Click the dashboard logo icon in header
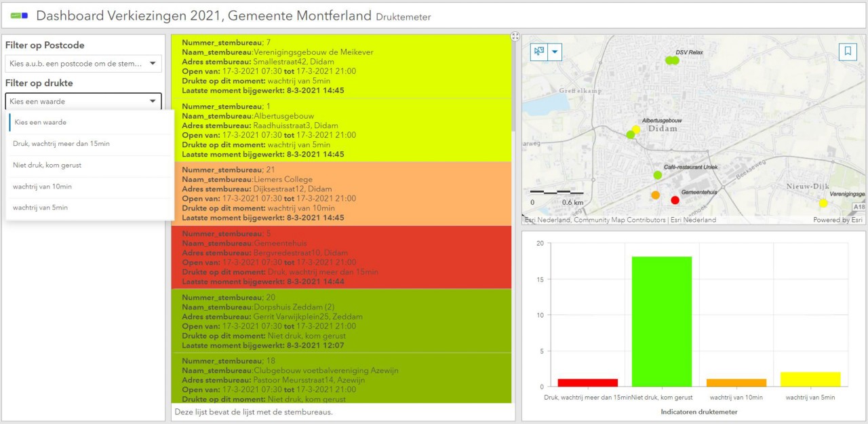The height and width of the screenshot is (424, 868). (x=19, y=15)
